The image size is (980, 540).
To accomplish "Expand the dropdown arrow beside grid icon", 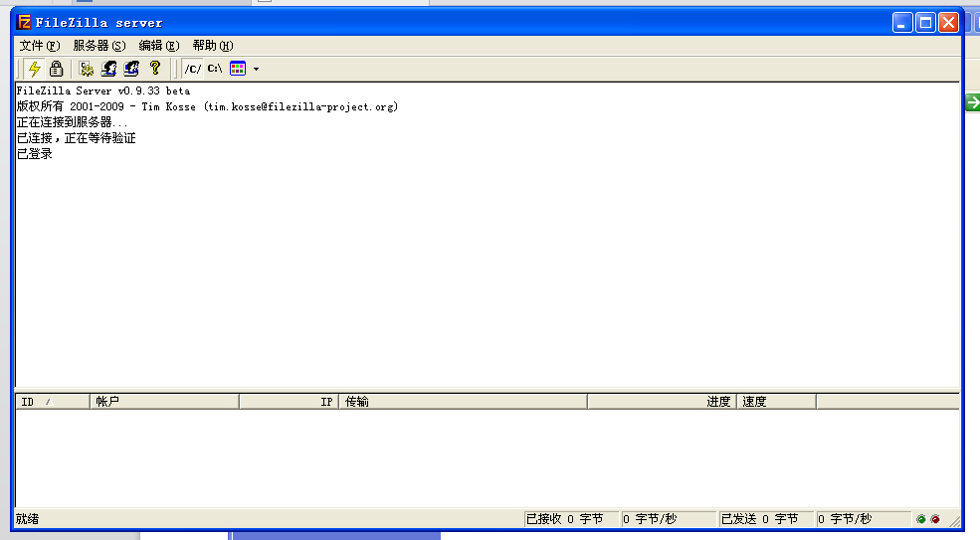I will click(256, 70).
